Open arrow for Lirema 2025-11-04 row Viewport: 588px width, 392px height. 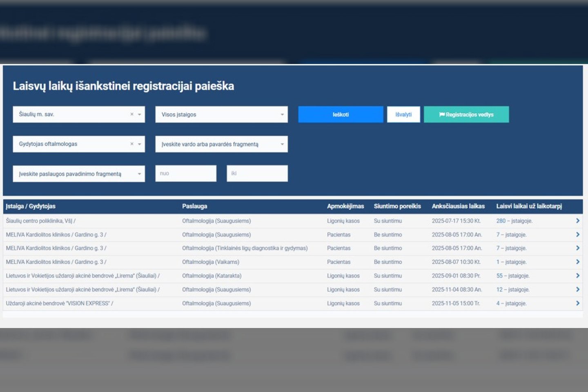[x=577, y=290]
